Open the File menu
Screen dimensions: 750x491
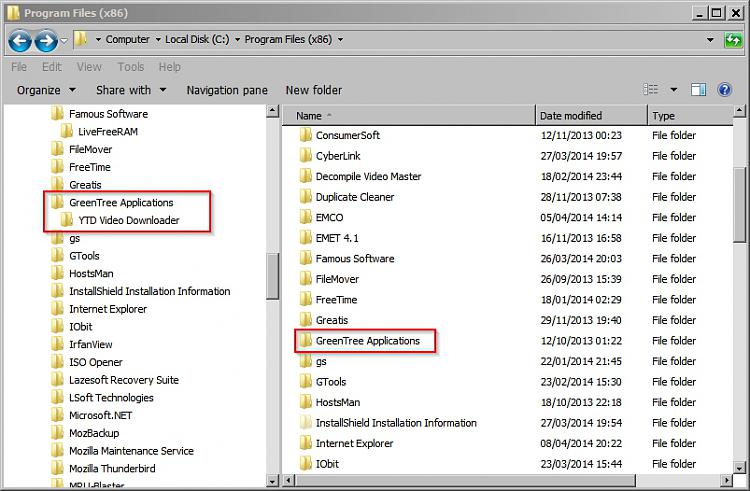[x=19, y=67]
